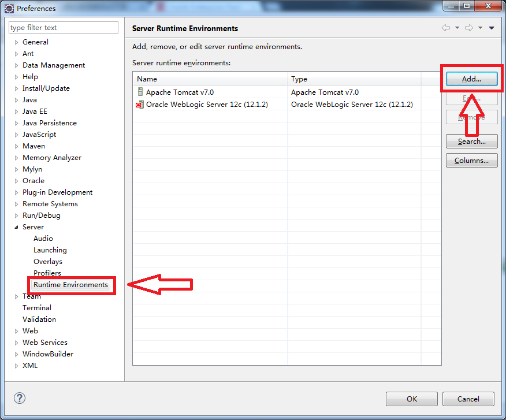Image resolution: width=506 pixels, height=420 pixels.
Task: Confirm with the OK button
Action: [x=411, y=399]
